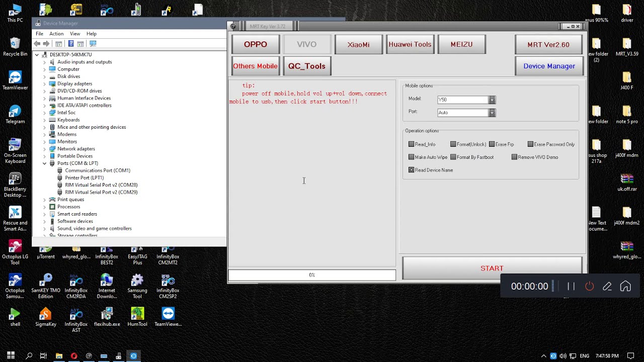
Task: Switch to the XiaoMi tab
Action: tap(358, 44)
